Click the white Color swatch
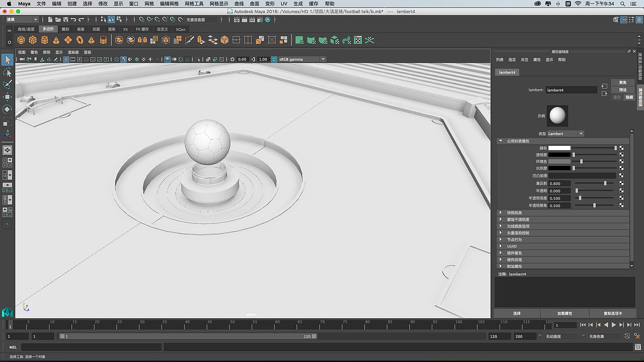 point(559,148)
